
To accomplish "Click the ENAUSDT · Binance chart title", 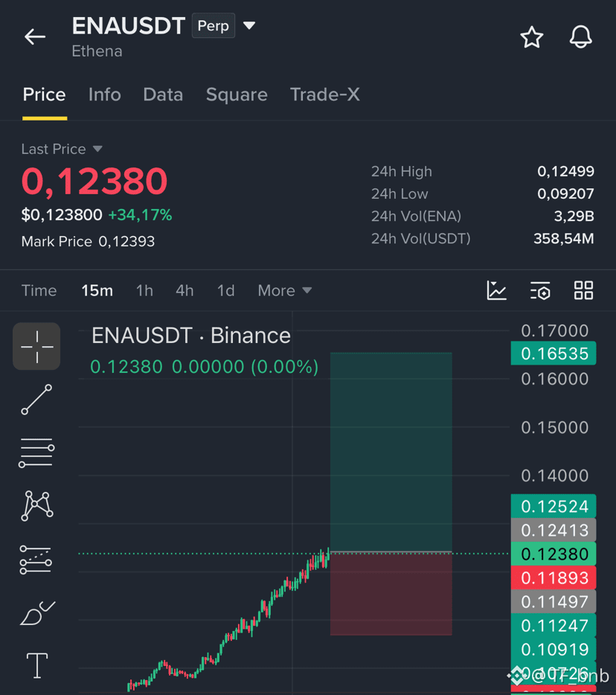I will click(191, 336).
